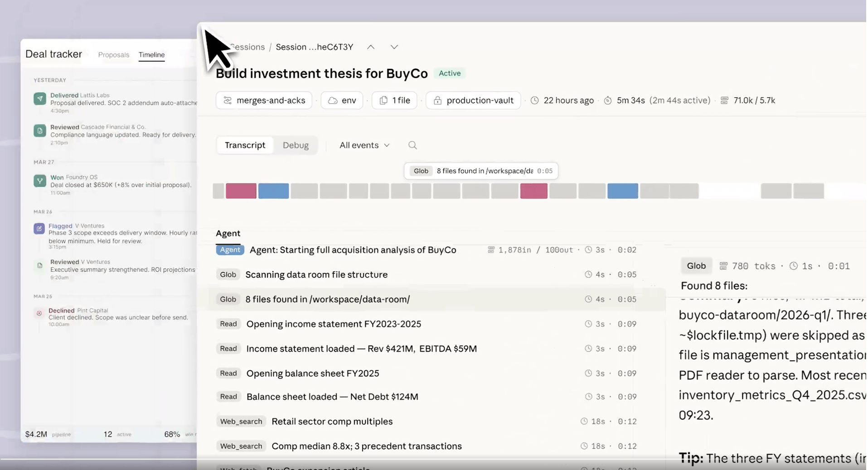
Task: Click the first pink timeline block
Action: tap(241, 191)
